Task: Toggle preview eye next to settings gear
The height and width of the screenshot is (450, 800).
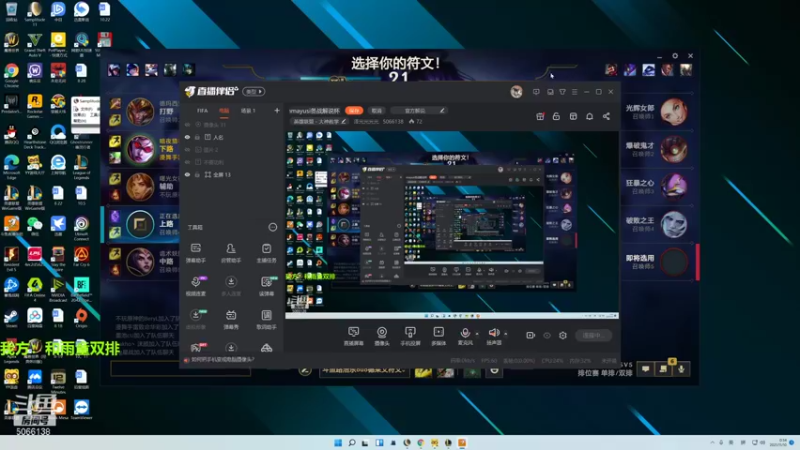Action: click(x=547, y=335)
